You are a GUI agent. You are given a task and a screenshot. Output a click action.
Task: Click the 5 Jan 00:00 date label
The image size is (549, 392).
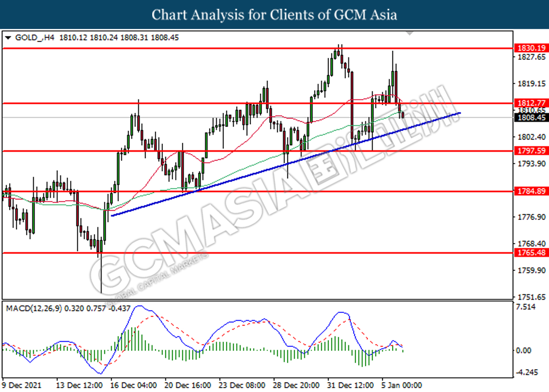[402, 385]
